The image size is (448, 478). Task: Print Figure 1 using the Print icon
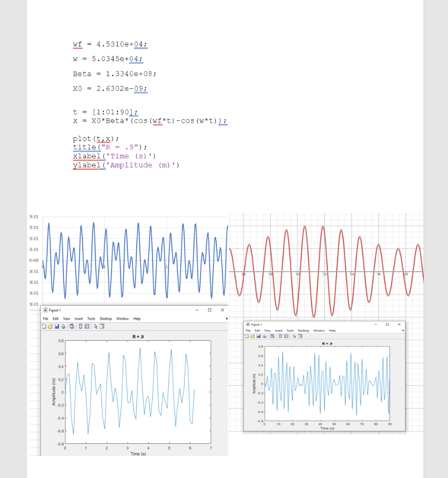pyautogui.click(x=63, y=325)
